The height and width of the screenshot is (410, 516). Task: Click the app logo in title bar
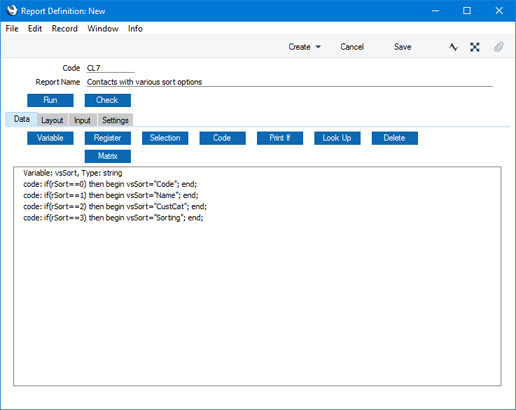[12, 10]
